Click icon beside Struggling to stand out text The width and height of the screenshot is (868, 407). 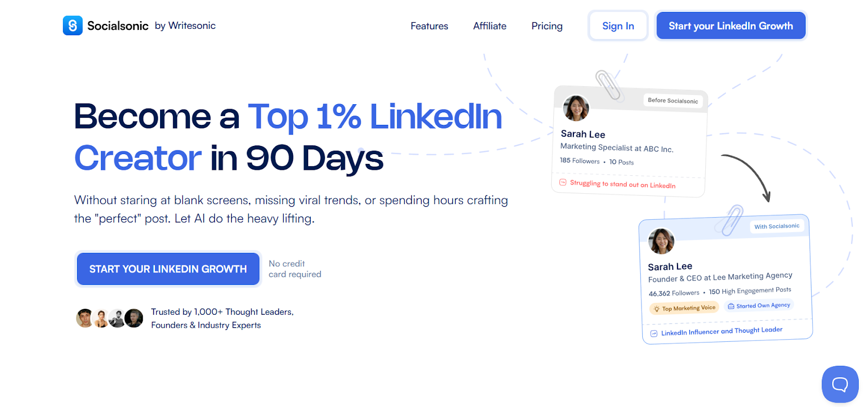[563, 182]
